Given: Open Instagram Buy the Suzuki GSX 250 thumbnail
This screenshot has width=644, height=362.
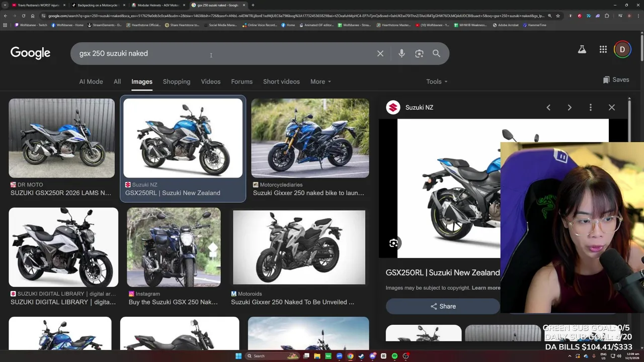Looking at the screenshot, I should pyautogui.click(x=174, y=247).
